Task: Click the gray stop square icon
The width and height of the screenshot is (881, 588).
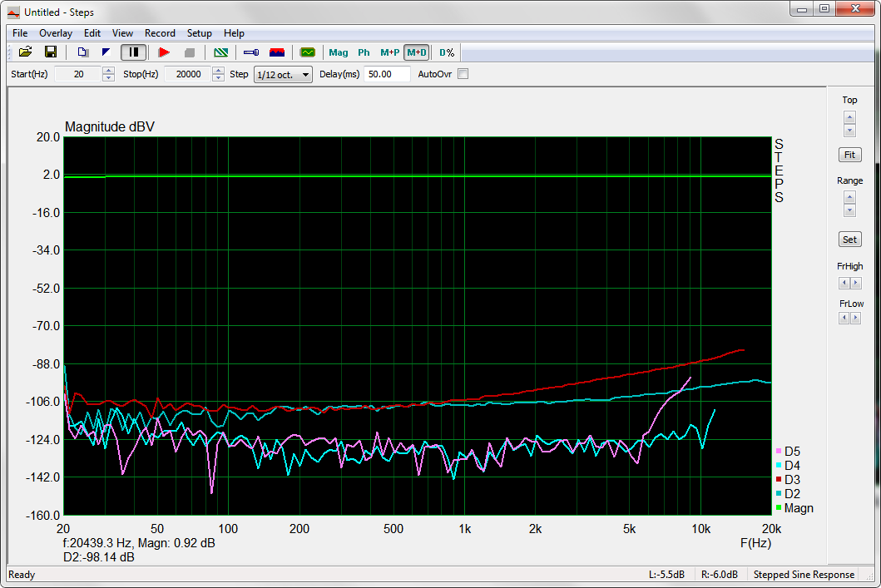Action: 189,52
